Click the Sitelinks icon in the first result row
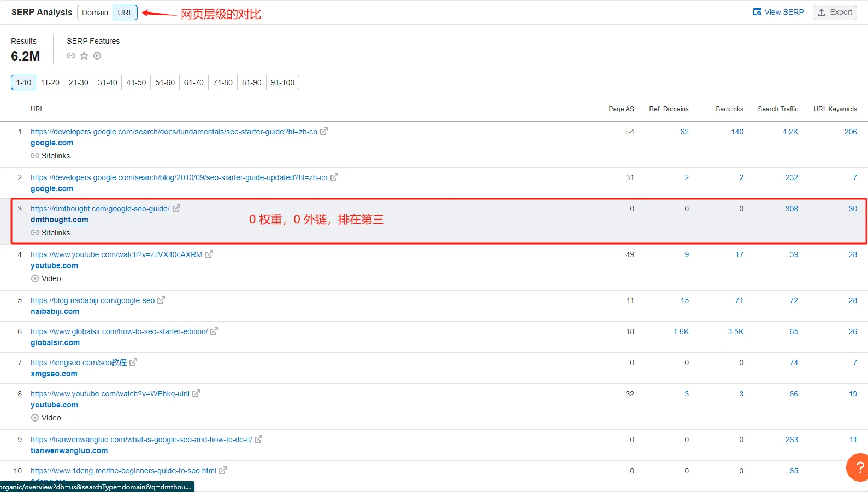The image size is (868, 492). coord(35,156)
